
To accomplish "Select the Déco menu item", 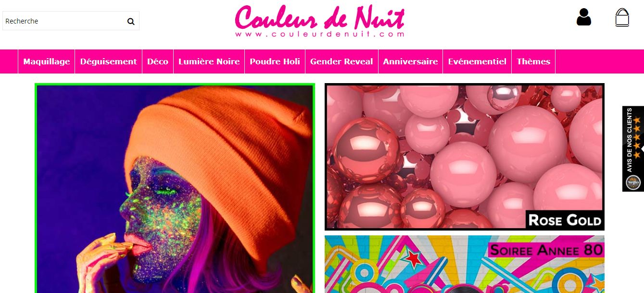I will pos(158,61).
